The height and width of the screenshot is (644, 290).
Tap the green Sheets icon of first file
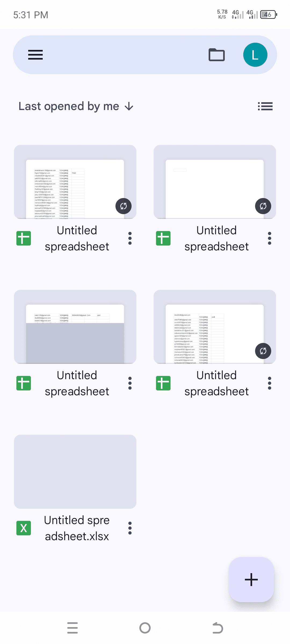24,238
